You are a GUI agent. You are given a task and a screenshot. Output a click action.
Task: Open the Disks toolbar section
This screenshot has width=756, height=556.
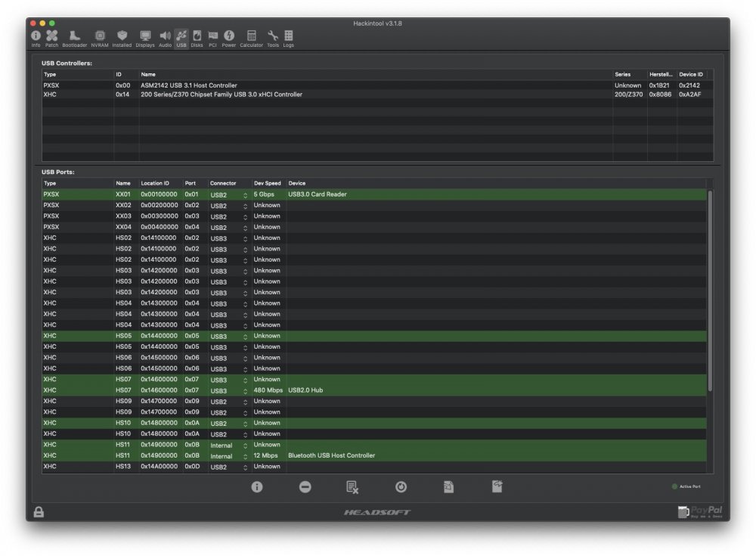coord(197,39)
